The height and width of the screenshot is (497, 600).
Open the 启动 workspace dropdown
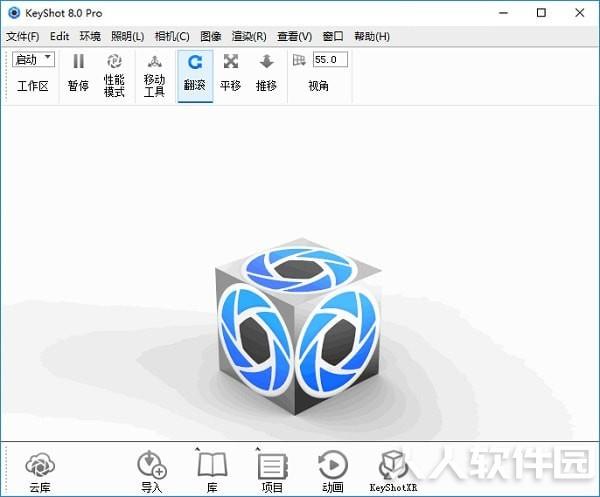click(x=33, y=59)
